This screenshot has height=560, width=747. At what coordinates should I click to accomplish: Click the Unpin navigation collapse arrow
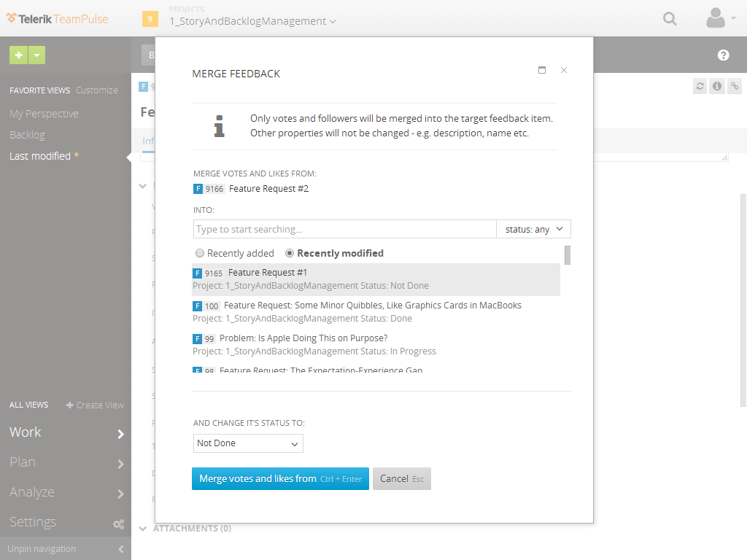pyautogui.click(x=121, y=549)
